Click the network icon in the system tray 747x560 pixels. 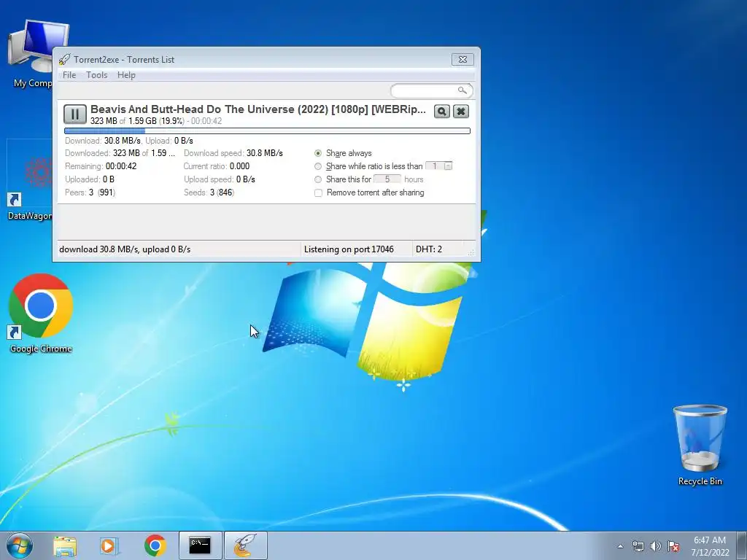(638, 546)
